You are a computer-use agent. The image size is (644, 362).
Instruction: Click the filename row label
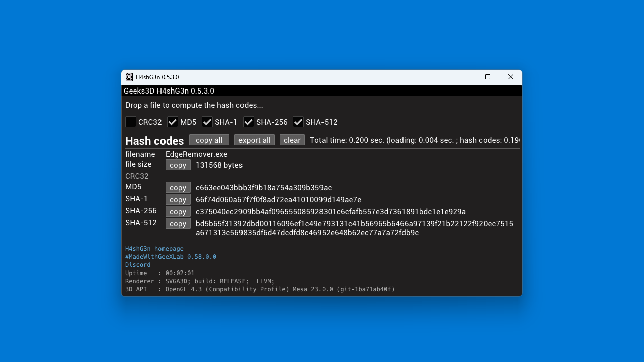click(140, 154)
